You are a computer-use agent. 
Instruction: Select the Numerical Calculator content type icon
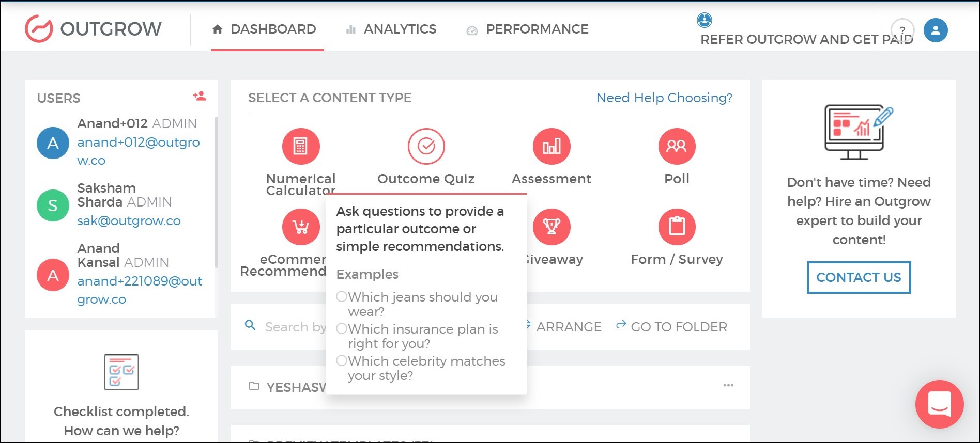pyautogui.click(x=301, y=147)
